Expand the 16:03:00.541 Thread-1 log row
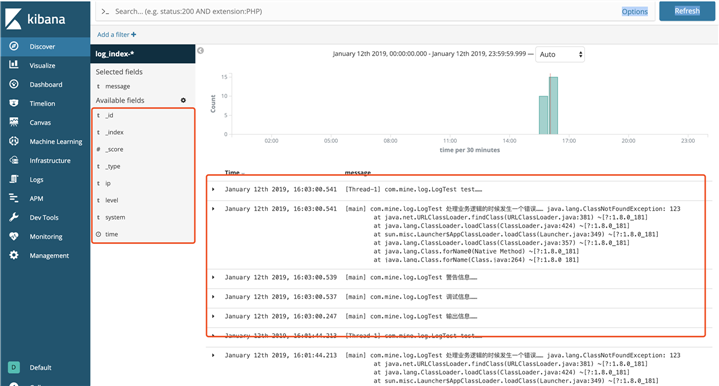This screenshot has height=386, width=719. [x=213, y=189]
